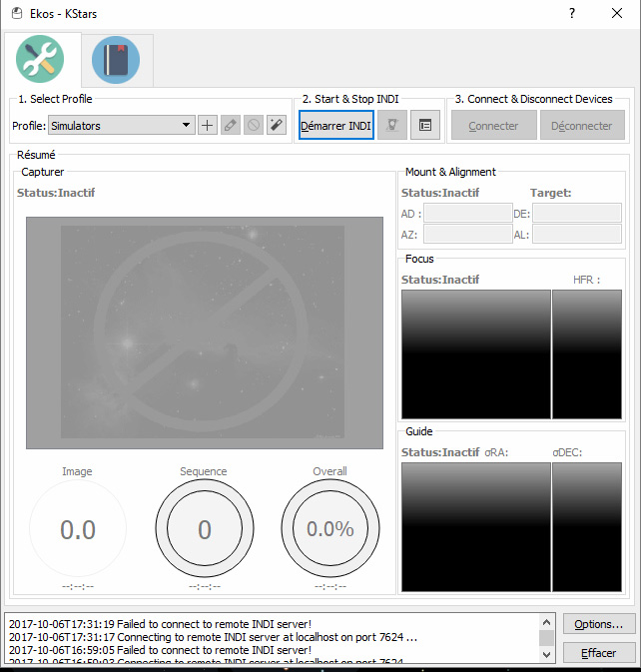Viewport: 641px width, 672px height.
Task: Click the Focus Status:Inactif label
Action: click(440, 280)
